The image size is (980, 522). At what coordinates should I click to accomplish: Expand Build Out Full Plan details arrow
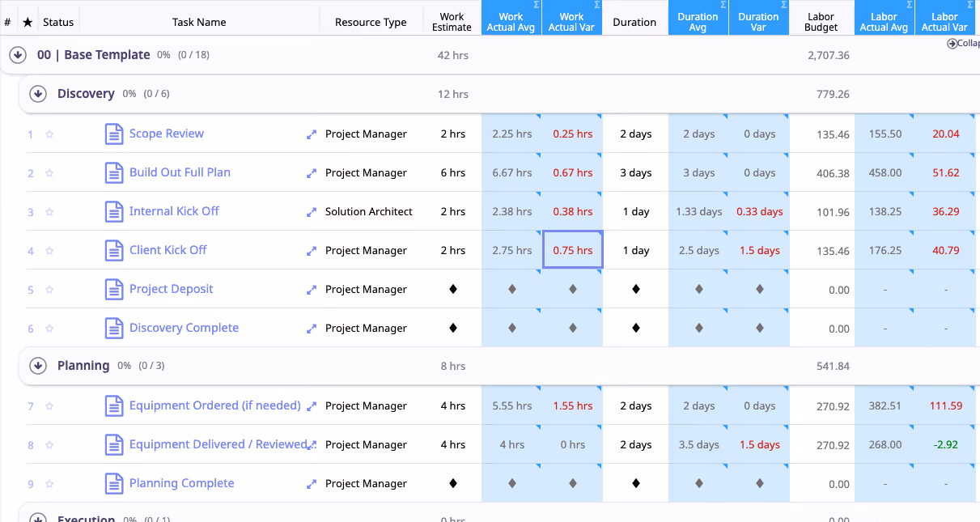(x=311, y=173)
